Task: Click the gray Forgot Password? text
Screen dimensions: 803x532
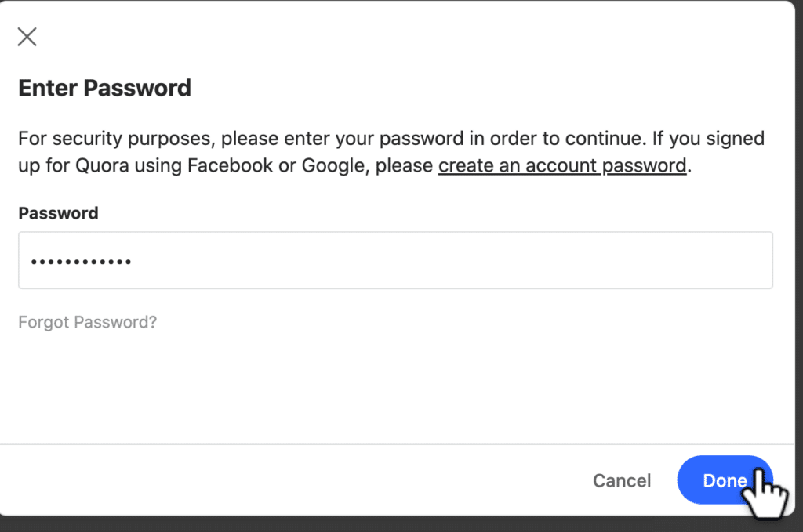Action: [x=88, y=322]
